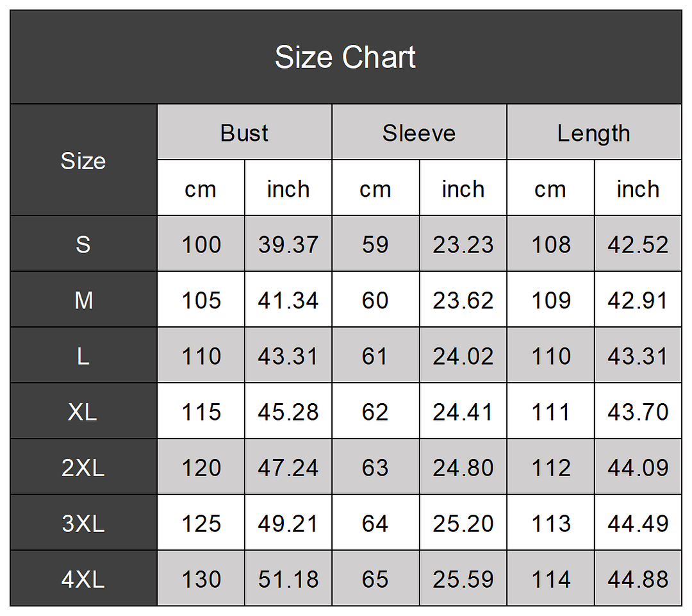Select the S size row label
The height and width of the screenshot is (616, 692).
[x=83, y=244]
